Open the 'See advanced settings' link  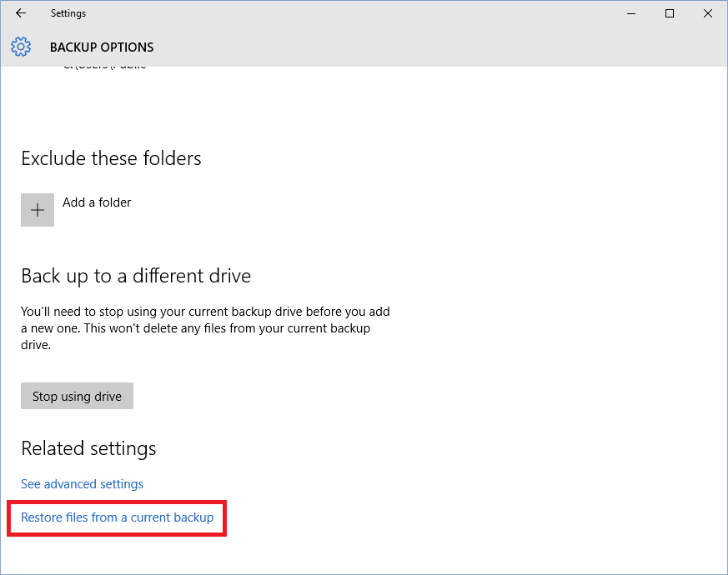click(x=82, y=484)
